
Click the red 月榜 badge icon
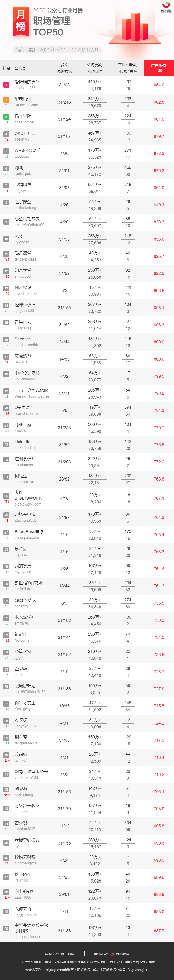[x=21, y=22]
